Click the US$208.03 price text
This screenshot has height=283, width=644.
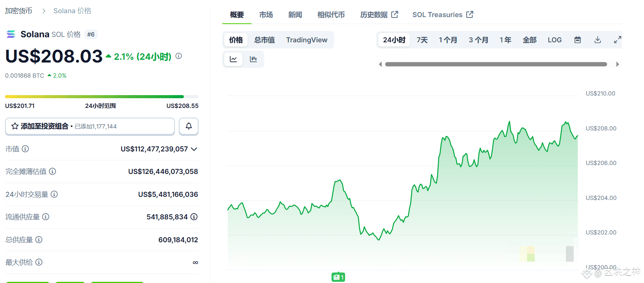click(x=54, y=56)
